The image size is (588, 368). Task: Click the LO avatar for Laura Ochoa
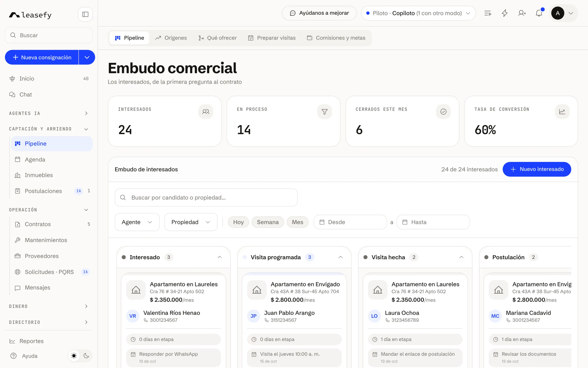[374, 316]
